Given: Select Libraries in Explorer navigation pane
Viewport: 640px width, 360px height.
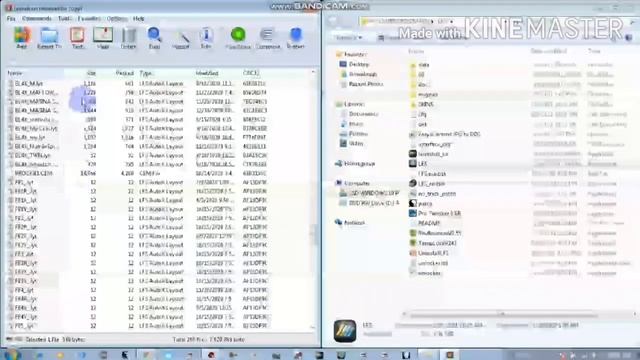Looking at the screenshot, I should pos(350,104).
